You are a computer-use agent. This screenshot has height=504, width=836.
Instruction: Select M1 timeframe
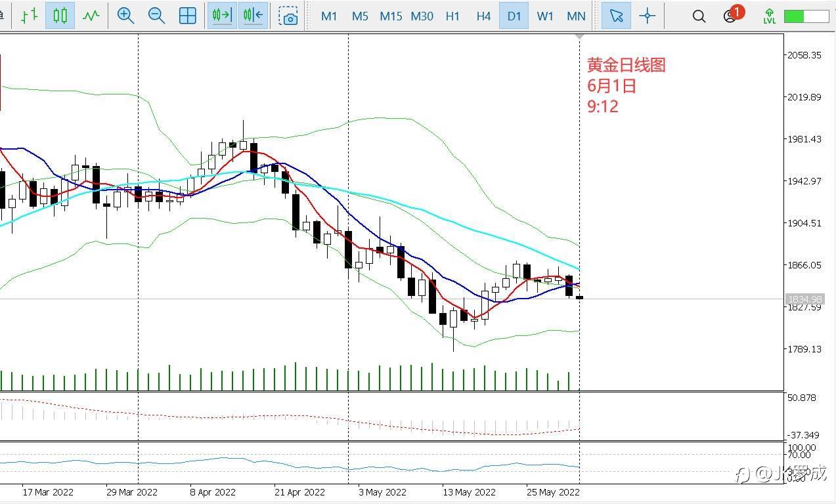coord(329,16)
